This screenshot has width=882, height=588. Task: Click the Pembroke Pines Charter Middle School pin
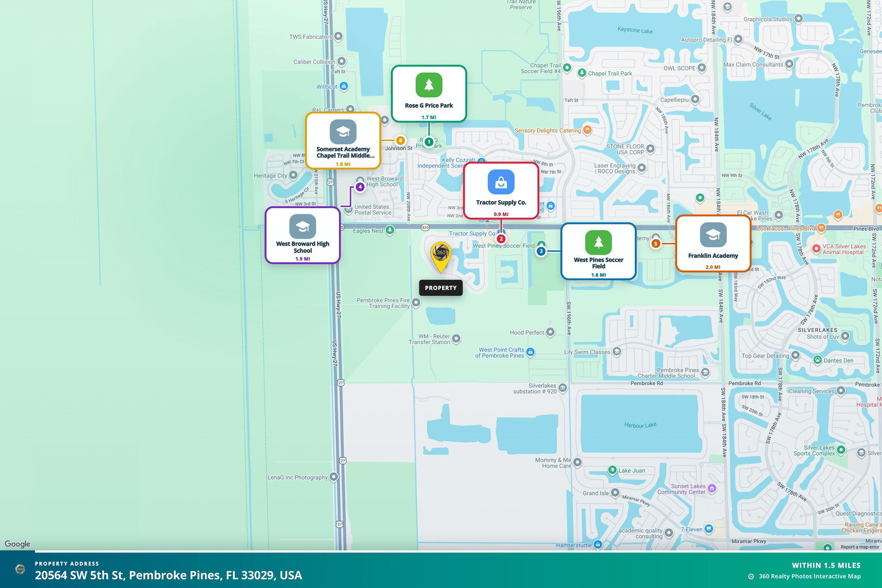pos(705,372)
